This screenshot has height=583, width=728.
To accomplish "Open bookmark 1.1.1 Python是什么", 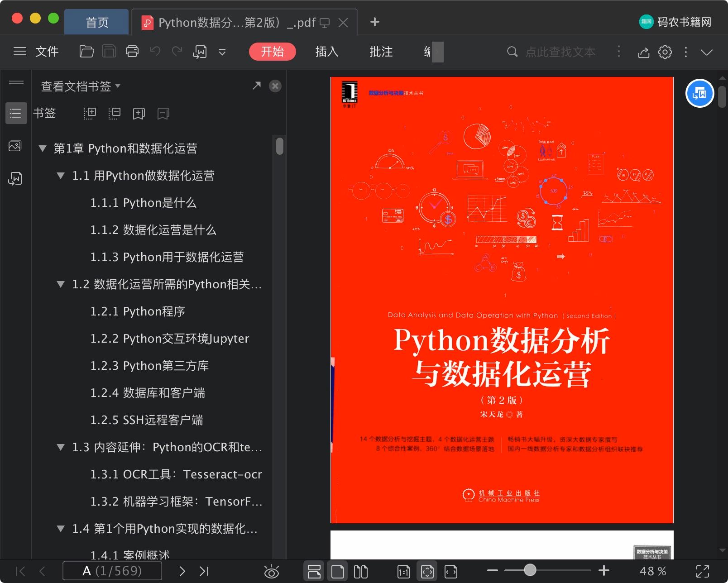I will point(143,203).
